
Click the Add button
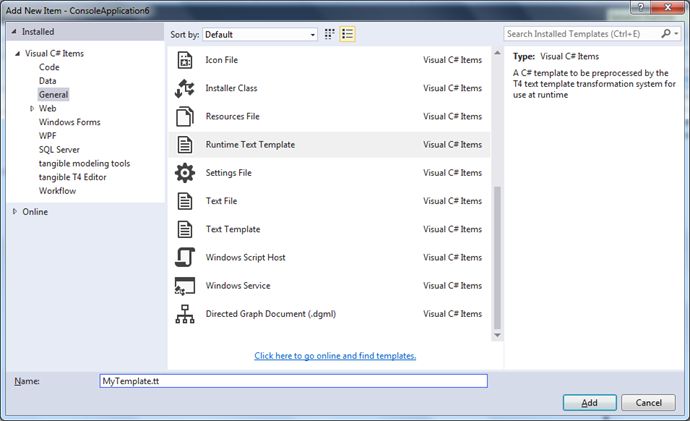tap(589, 403)
